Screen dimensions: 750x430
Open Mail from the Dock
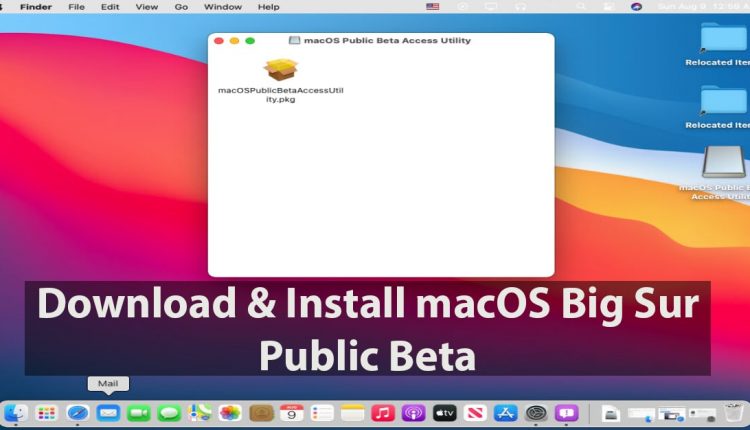108,413
